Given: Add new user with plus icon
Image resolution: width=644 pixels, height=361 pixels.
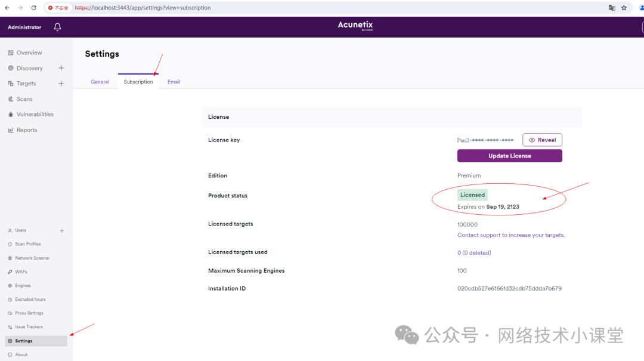Looking at the screenshot, I should (x=62, y=231).
